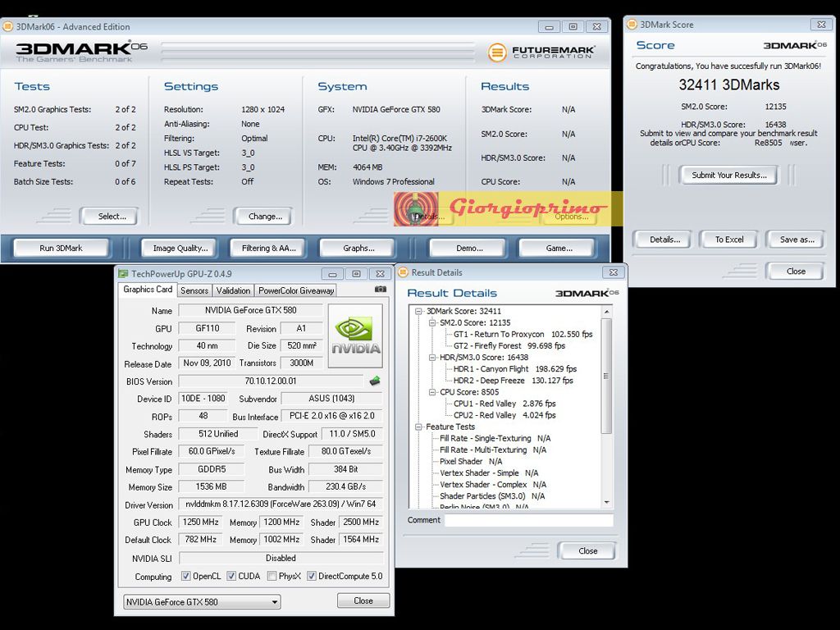Screen dimensions: 840x630
Task: Click the NVIDIA logo in GPU-Z
Action: tap(356, 336)
